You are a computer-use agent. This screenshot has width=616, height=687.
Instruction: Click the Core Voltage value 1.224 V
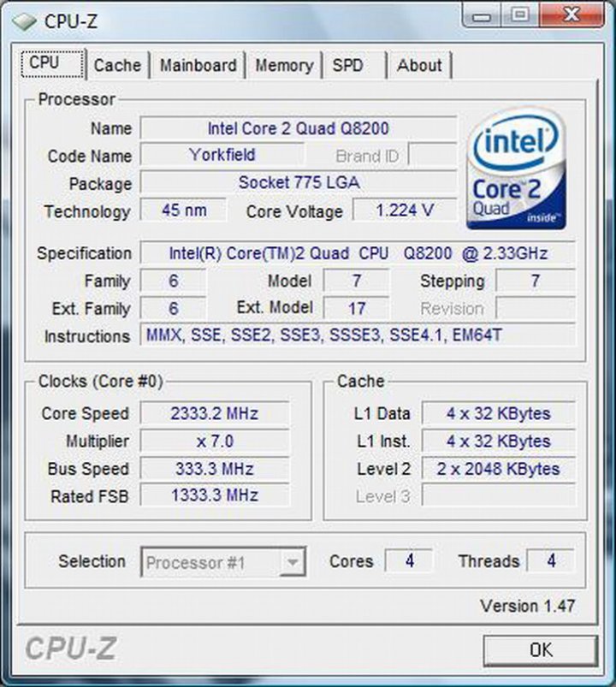coord(405,210)
